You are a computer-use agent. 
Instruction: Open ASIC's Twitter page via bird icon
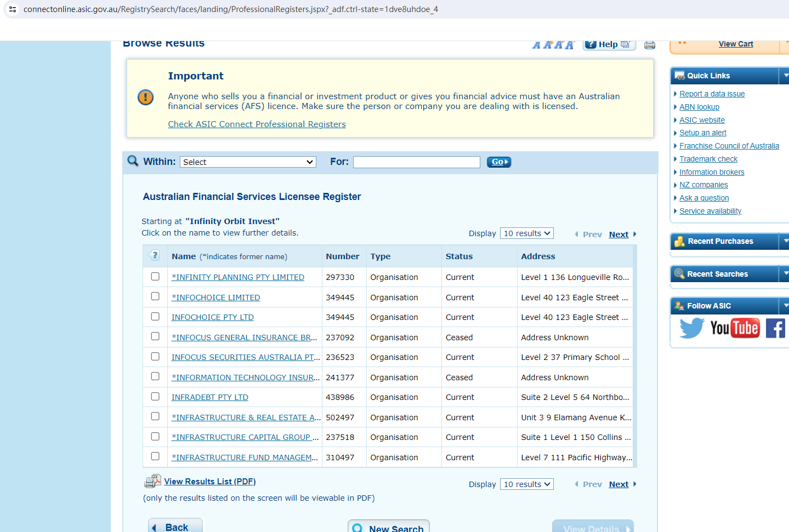(692, 328)
